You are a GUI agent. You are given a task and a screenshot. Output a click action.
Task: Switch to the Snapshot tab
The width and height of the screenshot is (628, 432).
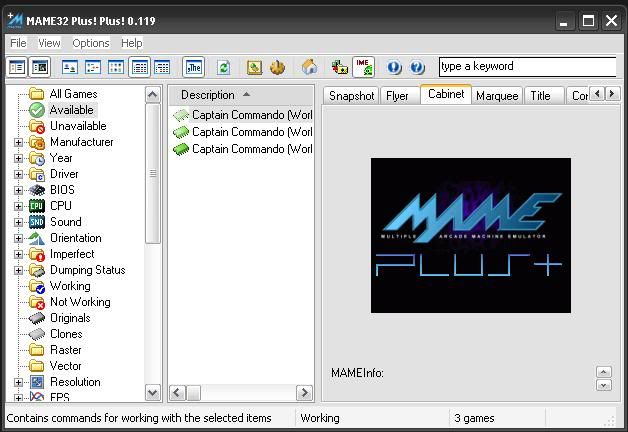[x=351, y=96]
